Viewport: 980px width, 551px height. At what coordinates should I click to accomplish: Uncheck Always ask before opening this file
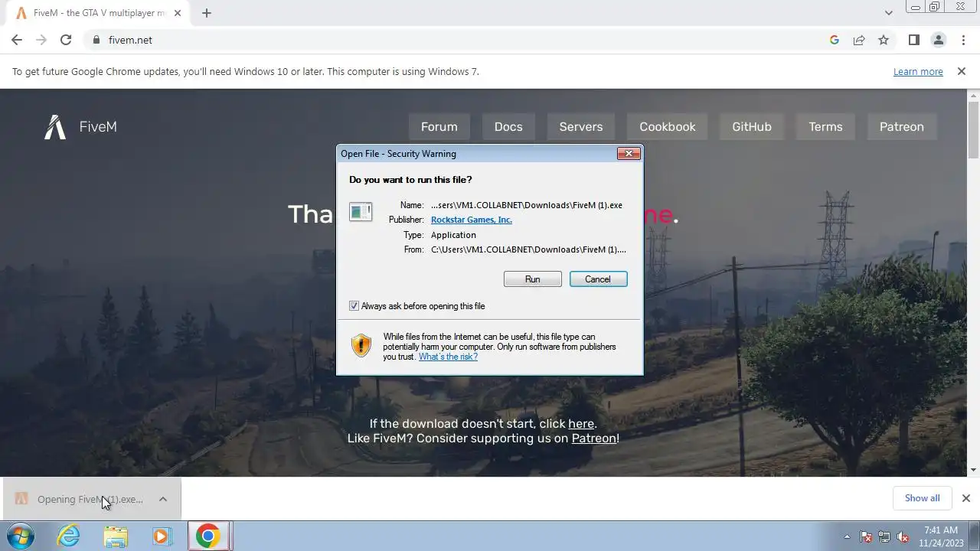click(354, 306)
